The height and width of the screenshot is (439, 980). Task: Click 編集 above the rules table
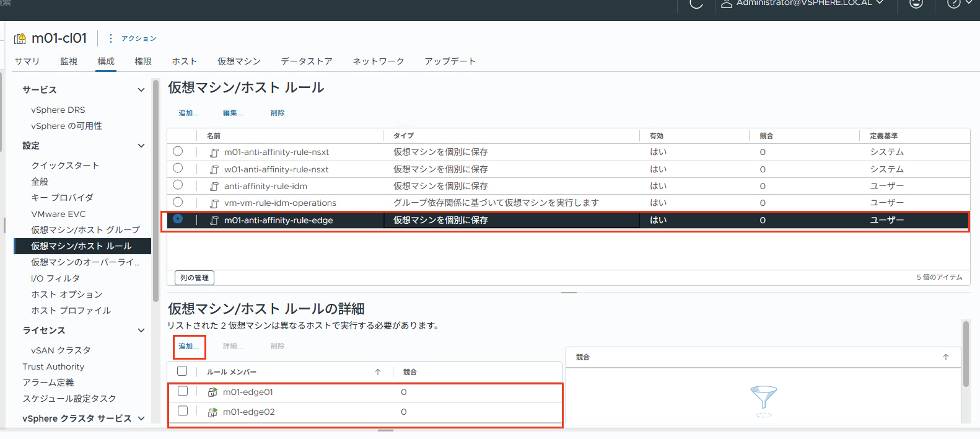(x=233, y=113)
